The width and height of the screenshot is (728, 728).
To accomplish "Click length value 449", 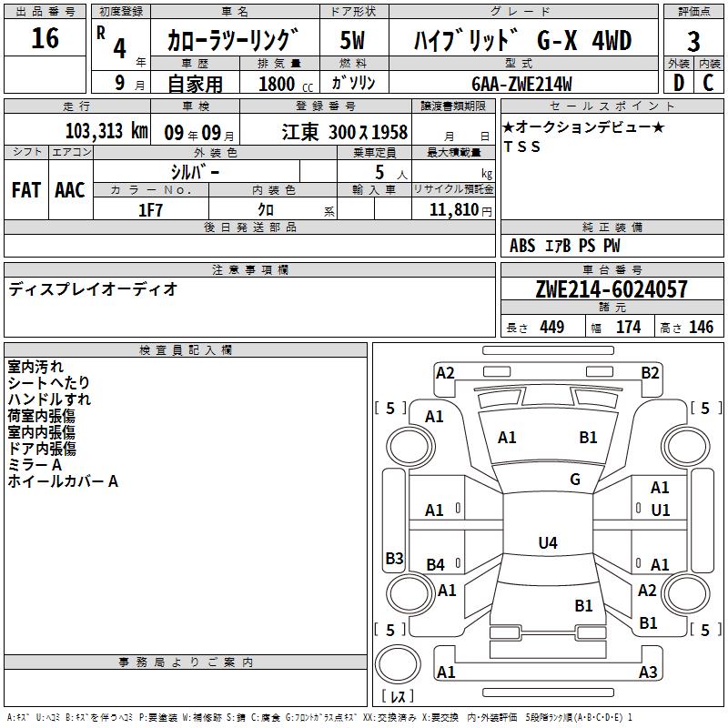I will coord(552,327).
